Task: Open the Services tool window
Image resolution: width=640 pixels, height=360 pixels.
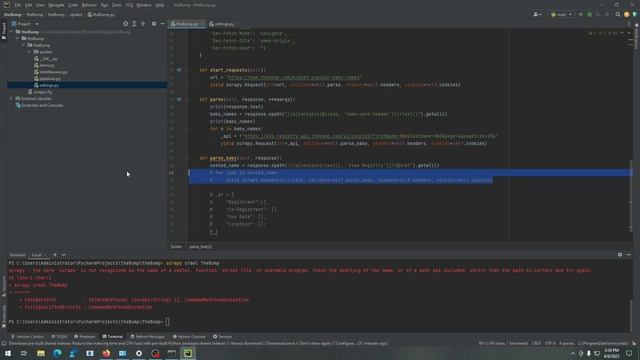Action: pos(222,337)
